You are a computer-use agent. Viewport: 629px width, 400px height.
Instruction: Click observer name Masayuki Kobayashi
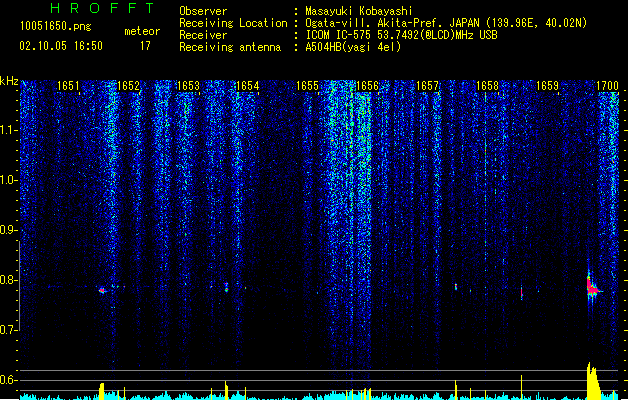(359, 11)
